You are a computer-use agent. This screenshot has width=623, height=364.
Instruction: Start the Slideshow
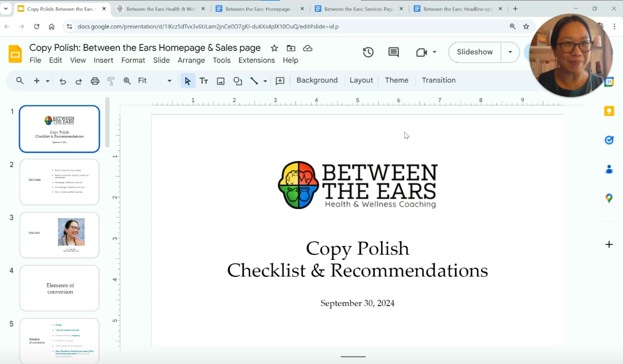pos(475,52)
